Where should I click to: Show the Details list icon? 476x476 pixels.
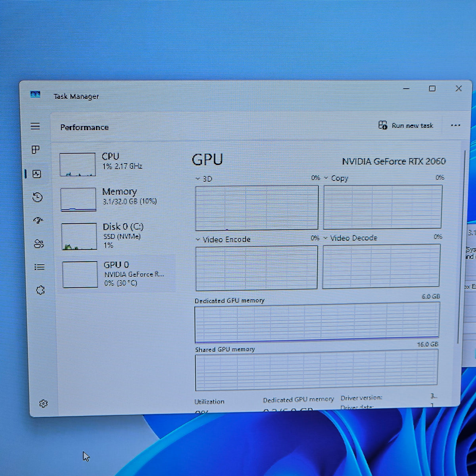(x=39, y=267)
